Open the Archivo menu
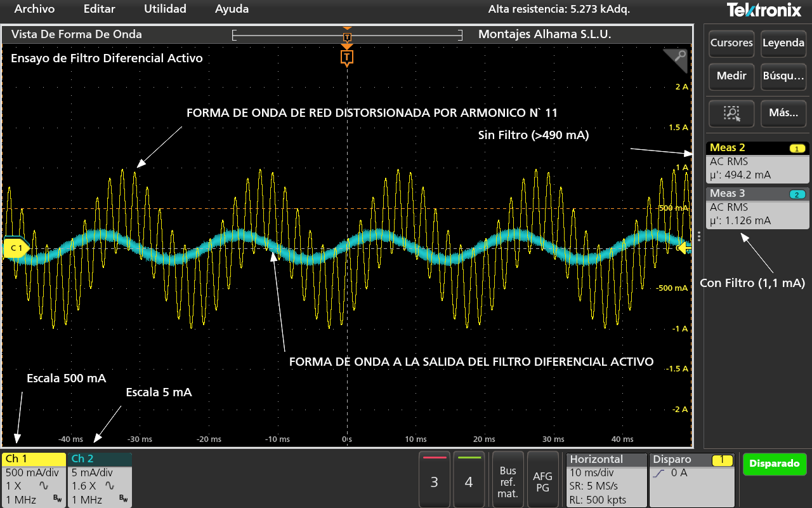Screen dimensions: 812x508 coord(34,9)
